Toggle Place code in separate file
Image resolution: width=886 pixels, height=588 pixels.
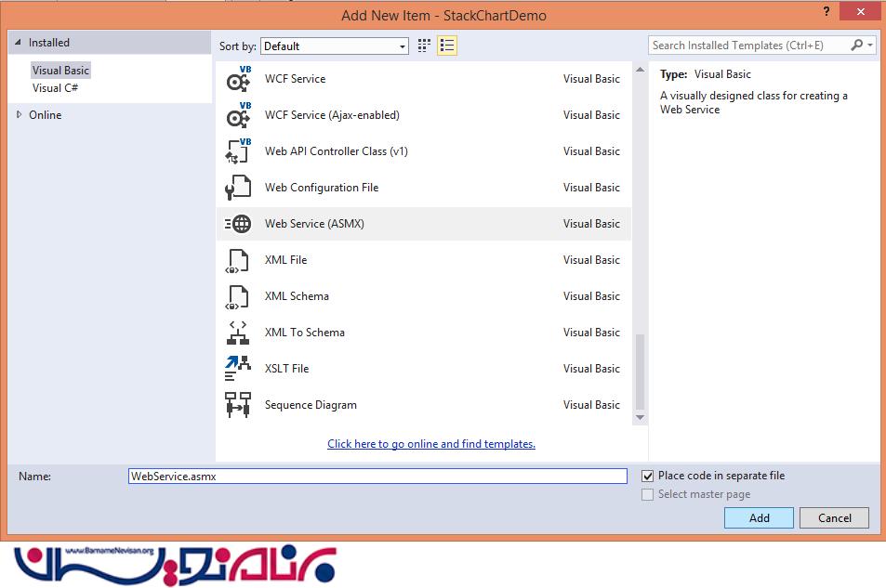pyautogui.click(x=648, y=477)
